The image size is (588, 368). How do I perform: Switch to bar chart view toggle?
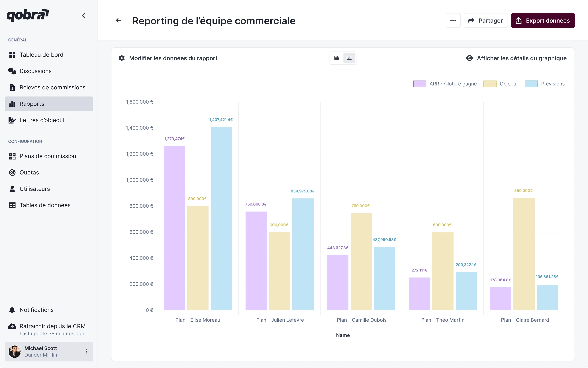[349, 58]
